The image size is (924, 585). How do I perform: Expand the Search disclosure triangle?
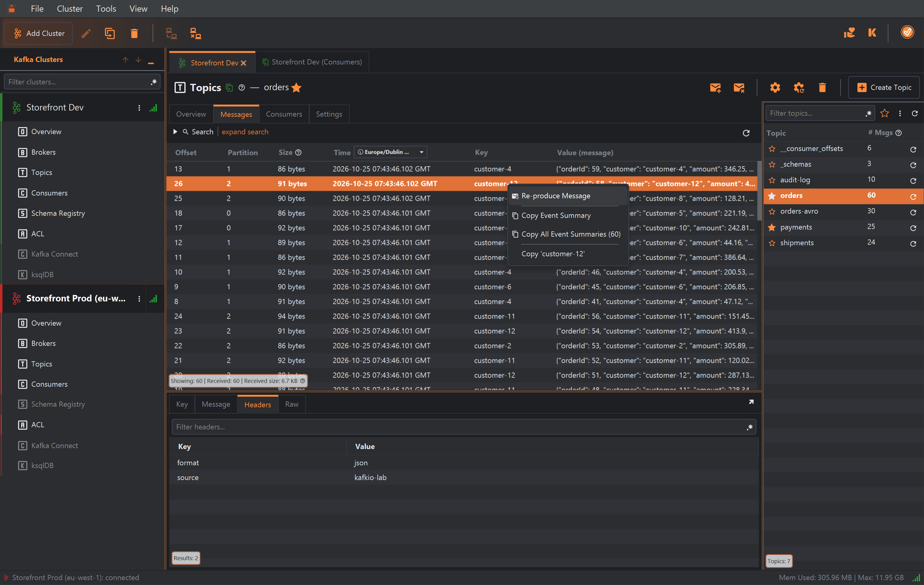click(x=175, y=132)
